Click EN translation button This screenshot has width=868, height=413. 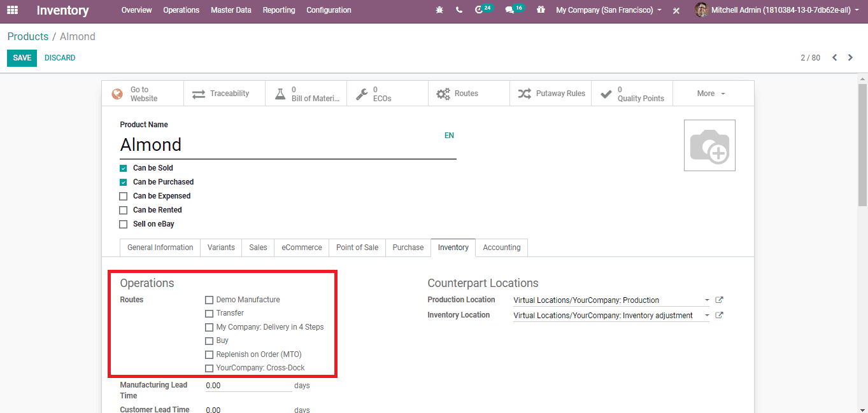pyautogui.click(x=449, y=136)
